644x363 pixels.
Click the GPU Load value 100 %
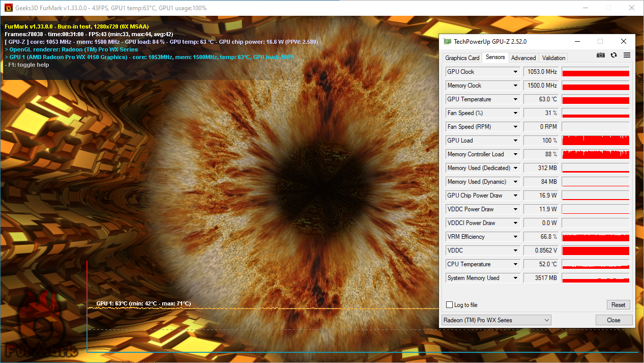click(x=541, y=141)
